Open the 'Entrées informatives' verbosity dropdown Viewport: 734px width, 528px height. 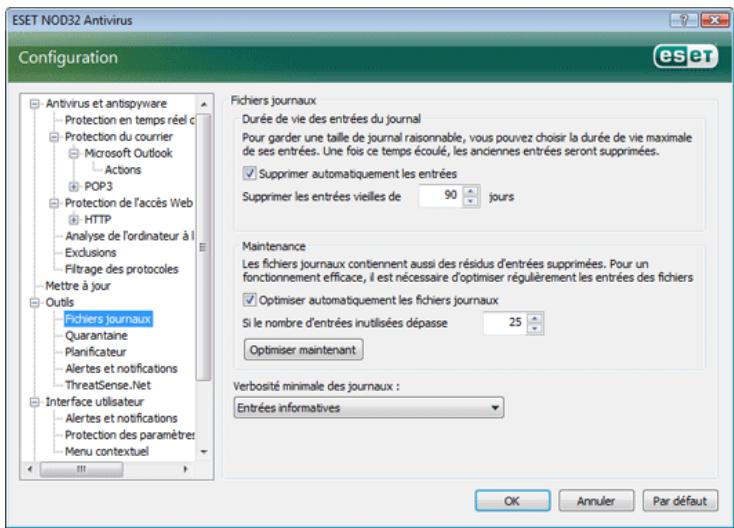369,408
